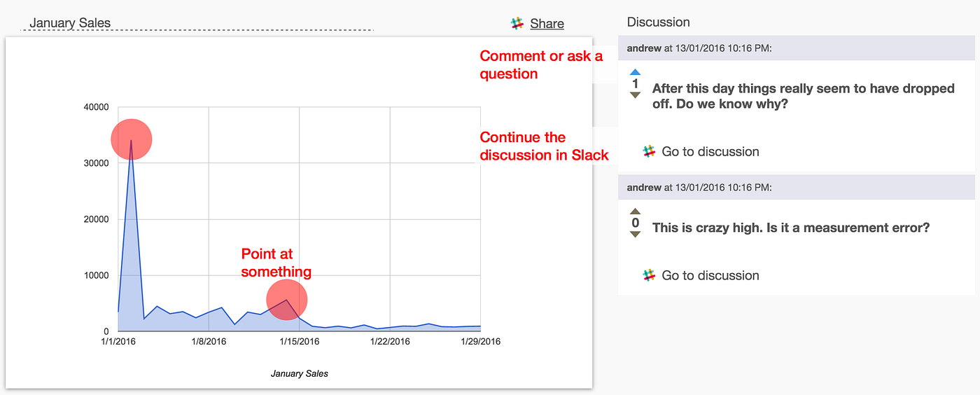Go to discussion for second comment

coord(710,275)
